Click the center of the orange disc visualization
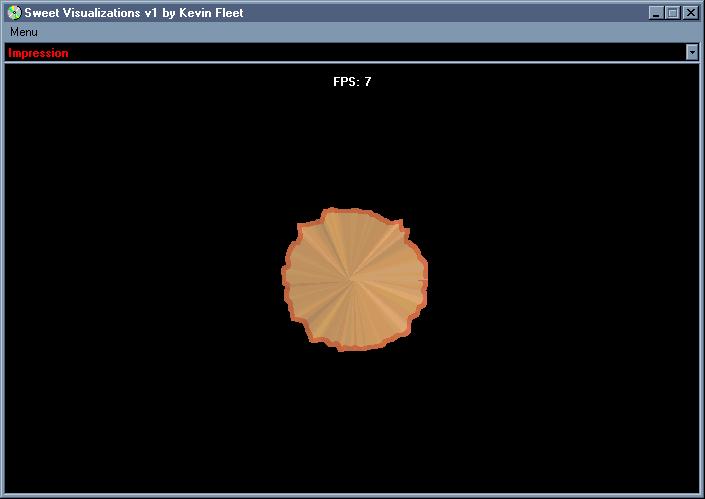The width and height of the screenshot is (705, 499). [x=353, y=280]
